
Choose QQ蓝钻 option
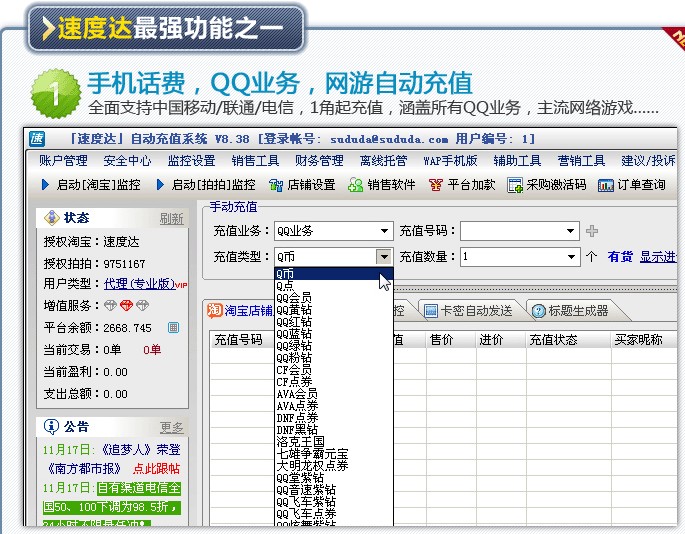coord(334,334)
